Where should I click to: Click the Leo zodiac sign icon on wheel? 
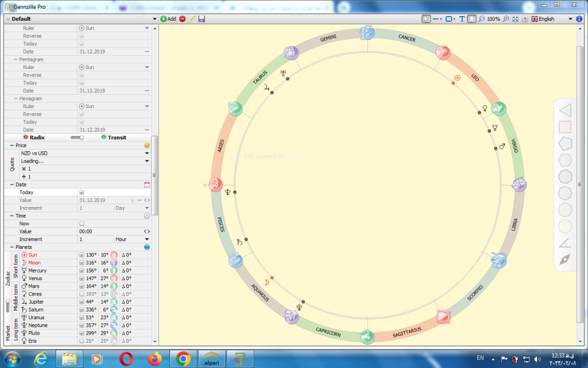click(443, 52)
